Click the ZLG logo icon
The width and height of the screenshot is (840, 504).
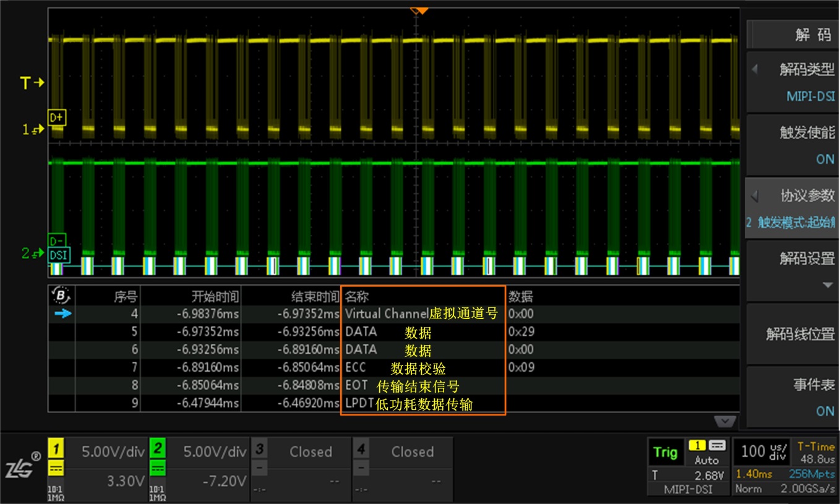(22, 469)
